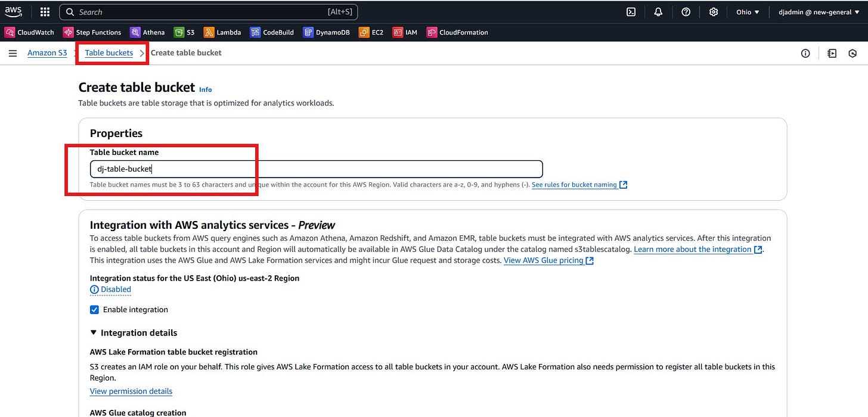Open the CodeBuild shortcut
This screenshot has width=868, height=417.
[x=272, y=32]
